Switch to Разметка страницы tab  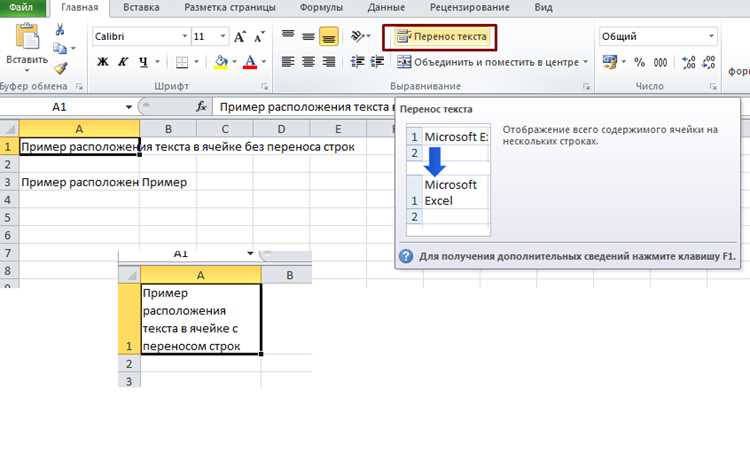[x=230, y=8]
